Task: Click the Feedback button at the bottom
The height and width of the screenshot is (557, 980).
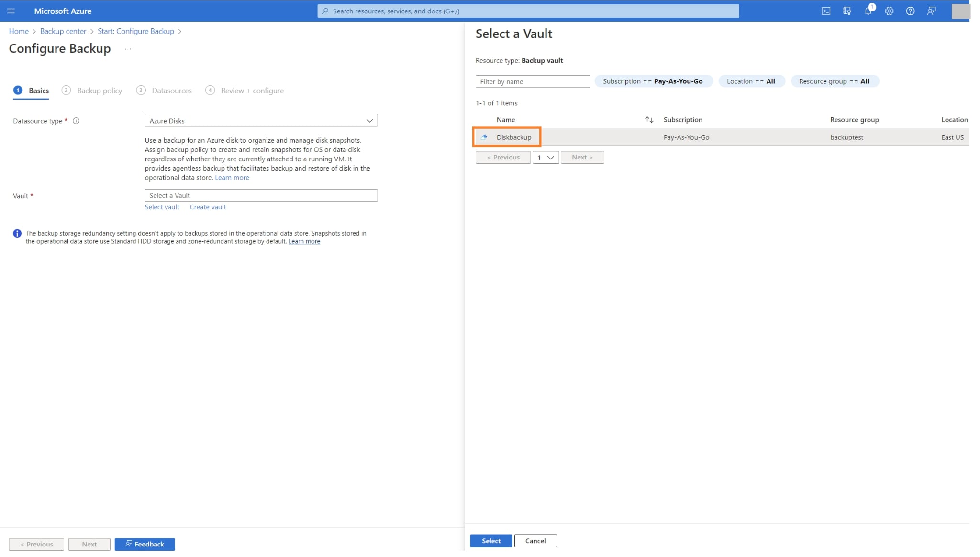Action: [145, 545]
